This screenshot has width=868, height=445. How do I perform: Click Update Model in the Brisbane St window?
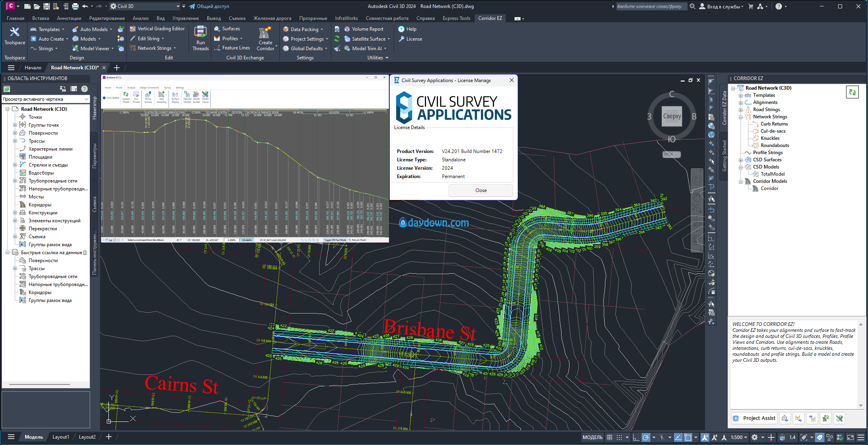point(126,97)
